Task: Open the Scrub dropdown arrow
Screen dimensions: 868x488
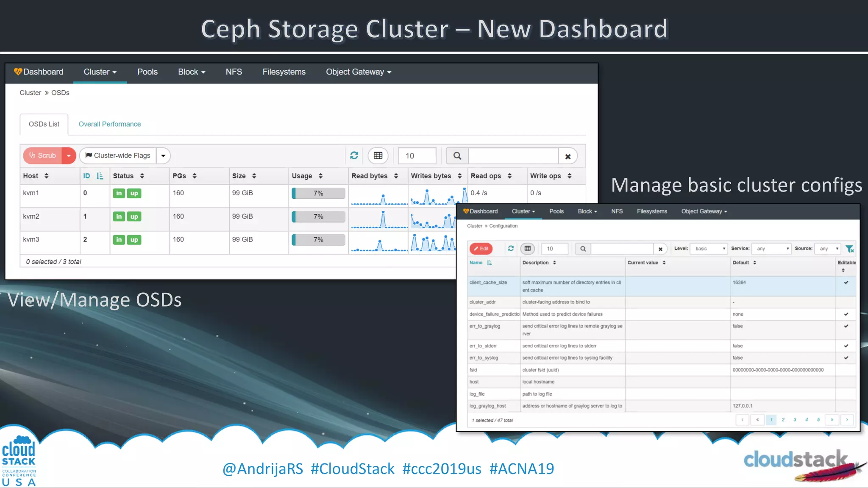Action: [69, 155]
